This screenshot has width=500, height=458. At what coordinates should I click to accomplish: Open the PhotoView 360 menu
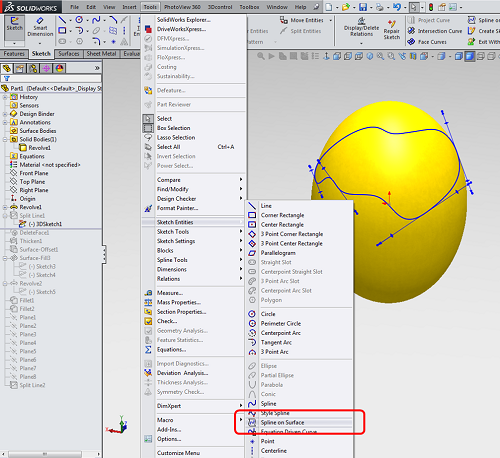[182, 7]
